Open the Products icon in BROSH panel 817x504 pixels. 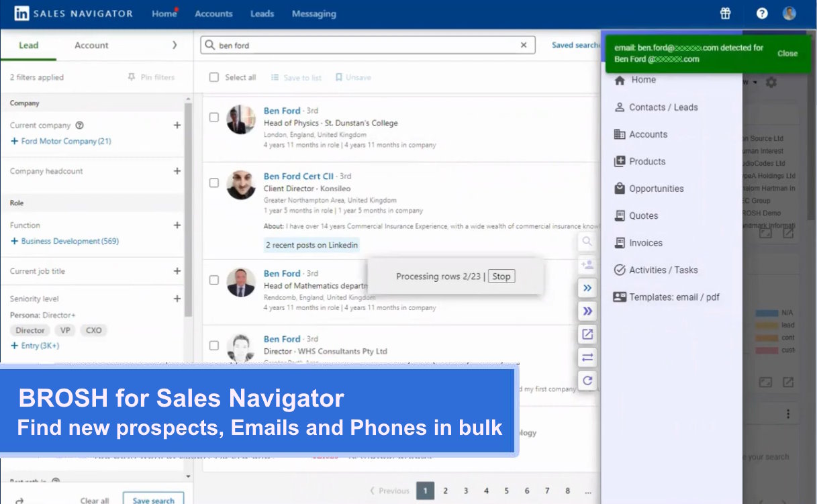tap(620, 162)
